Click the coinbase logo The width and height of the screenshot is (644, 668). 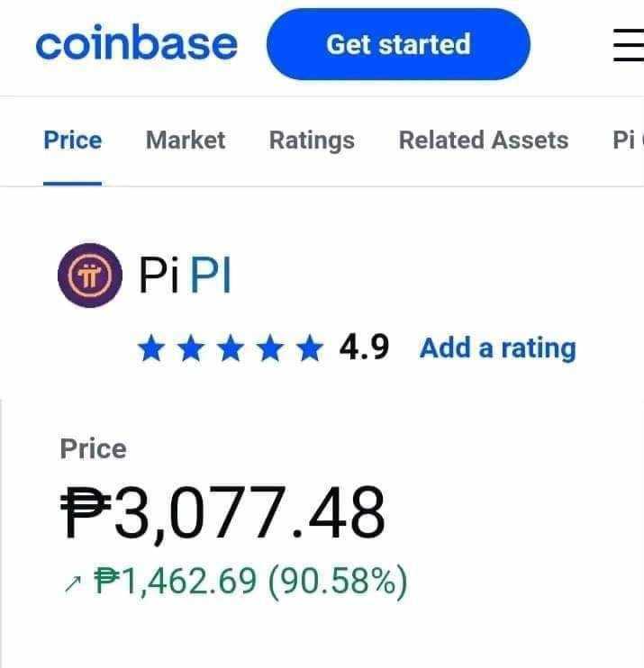click(136, 42)
